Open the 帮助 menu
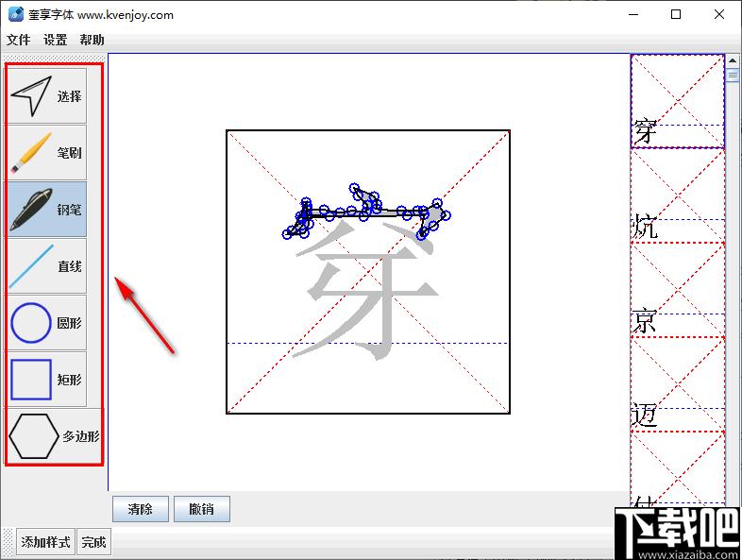 92,40
